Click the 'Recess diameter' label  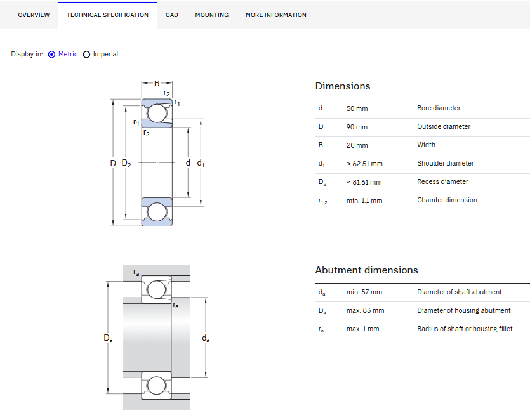[443, 182]
